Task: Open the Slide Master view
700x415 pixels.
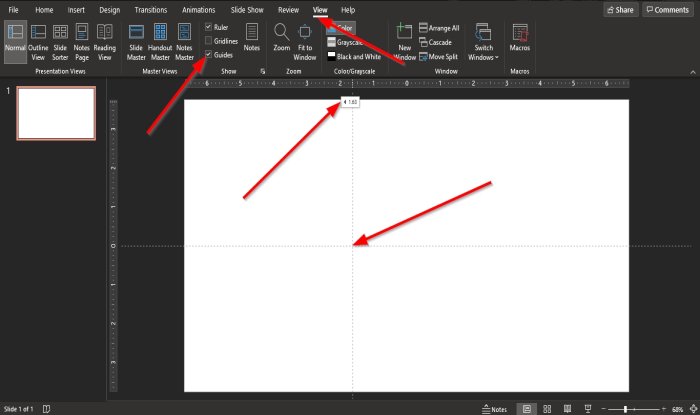Action: (x=136, y=42)
